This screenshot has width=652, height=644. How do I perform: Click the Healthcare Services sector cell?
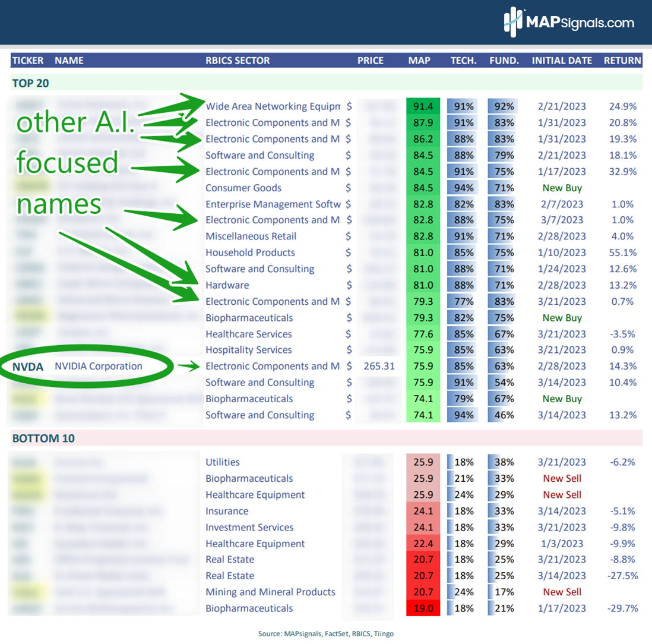point(249,334)
